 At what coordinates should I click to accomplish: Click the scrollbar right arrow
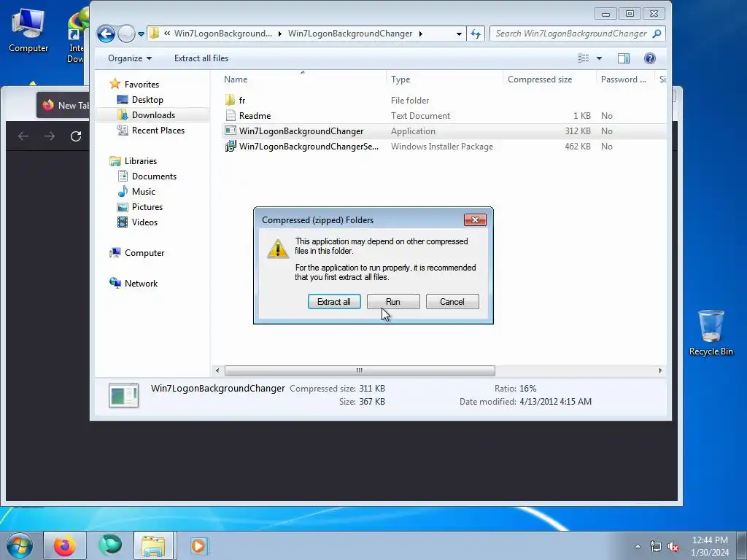pyautogui.click(x=660, y=370)
